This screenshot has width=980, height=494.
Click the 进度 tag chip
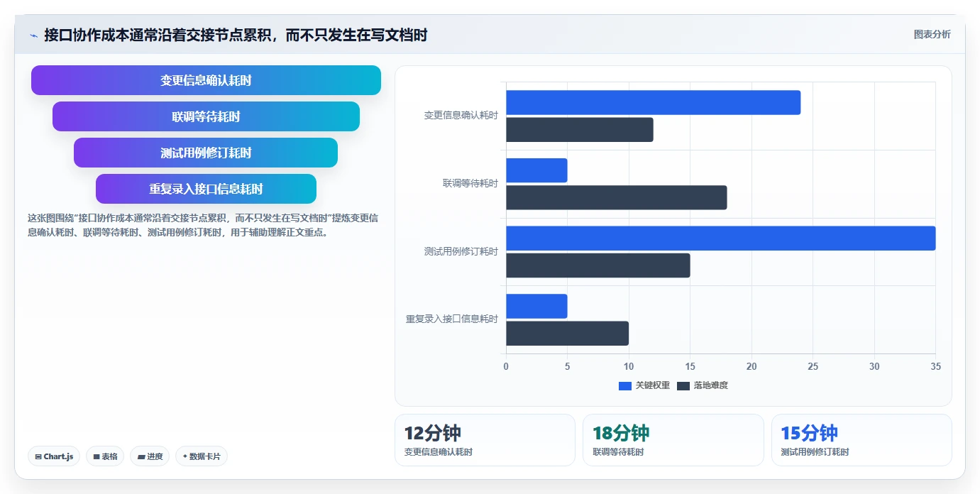click(150, 456)
